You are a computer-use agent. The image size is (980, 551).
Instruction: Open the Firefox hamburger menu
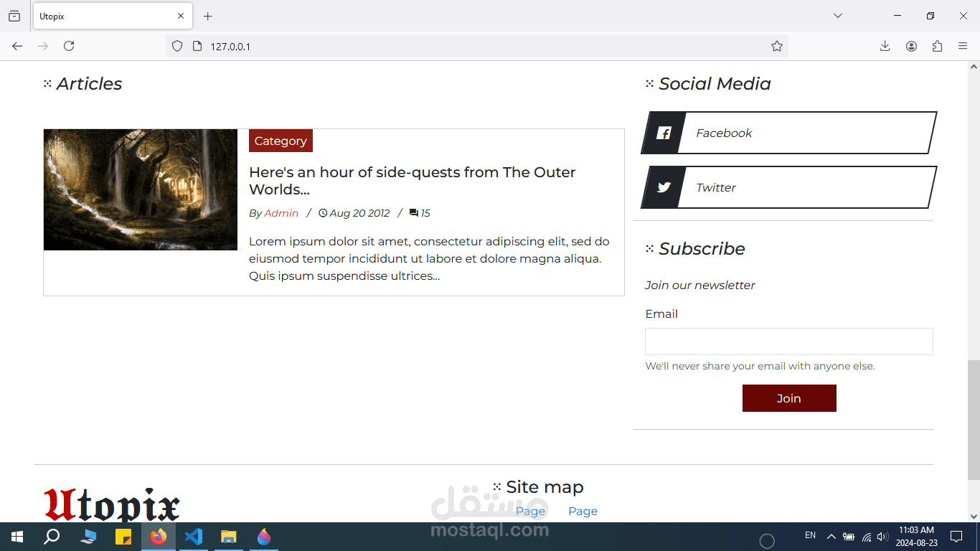click(x=963, y=46)
